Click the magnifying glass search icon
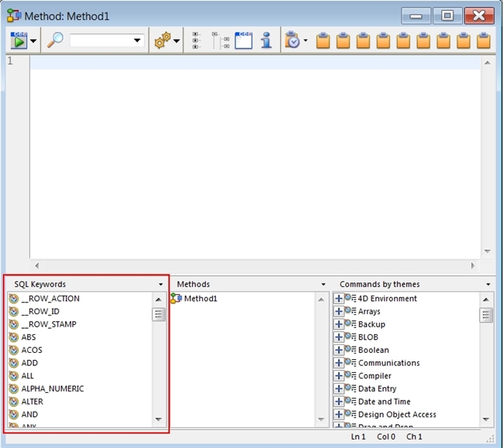503x448 pixels. (x=55, y=40)
